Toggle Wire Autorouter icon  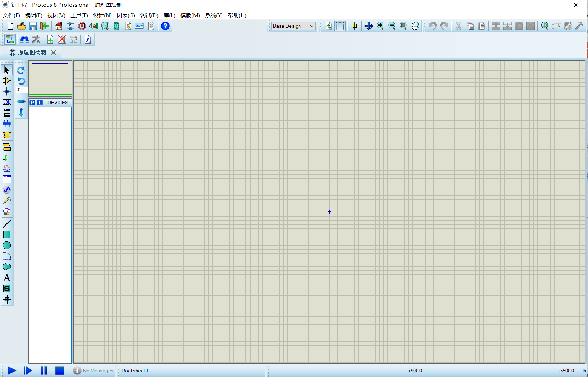coord(10,39)
